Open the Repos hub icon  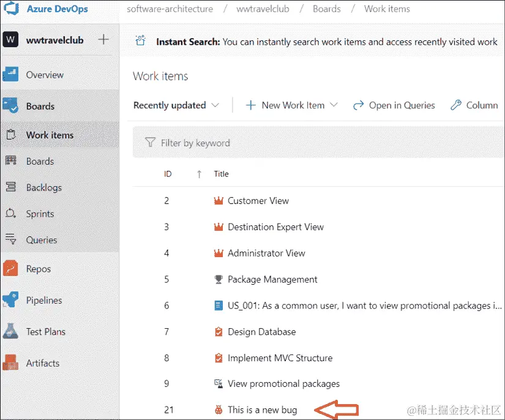(x=10, y=268)
